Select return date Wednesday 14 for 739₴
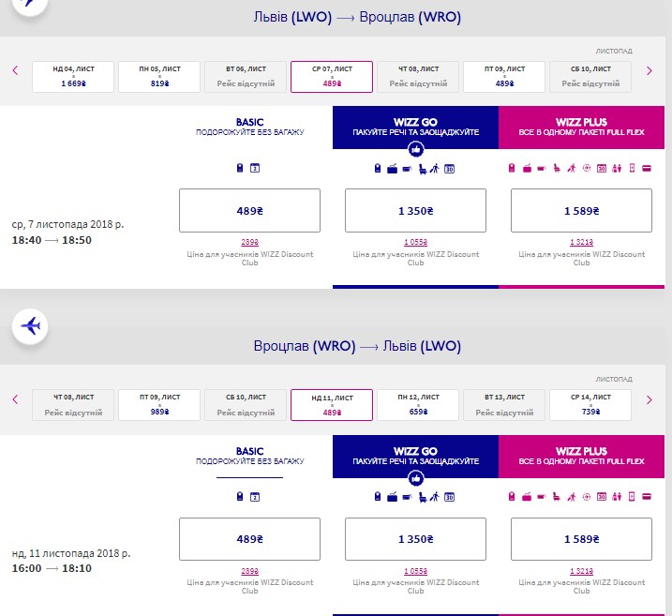Image resolution: width=672 pixels, height=616 pixels. coord(590,405)
